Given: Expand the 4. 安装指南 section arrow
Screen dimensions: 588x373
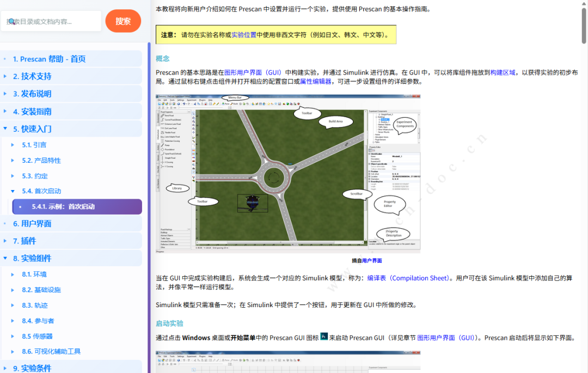Looking at the screenshot, I should coord(5,111).
